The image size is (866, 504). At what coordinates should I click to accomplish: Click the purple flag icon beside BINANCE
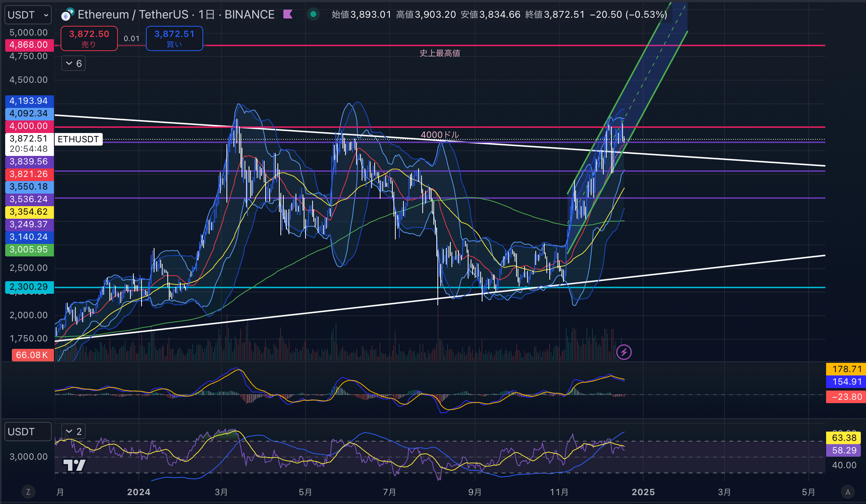[x=288, y=14]
